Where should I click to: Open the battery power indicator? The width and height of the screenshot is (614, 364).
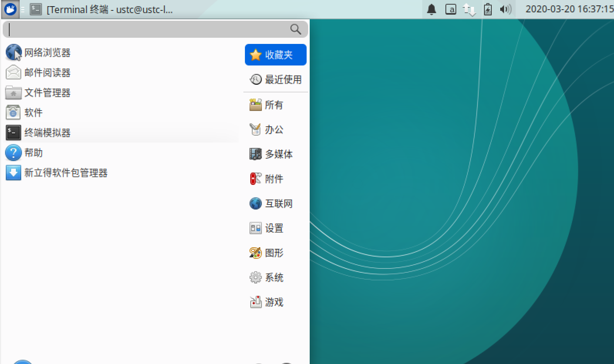click(487, 9)
